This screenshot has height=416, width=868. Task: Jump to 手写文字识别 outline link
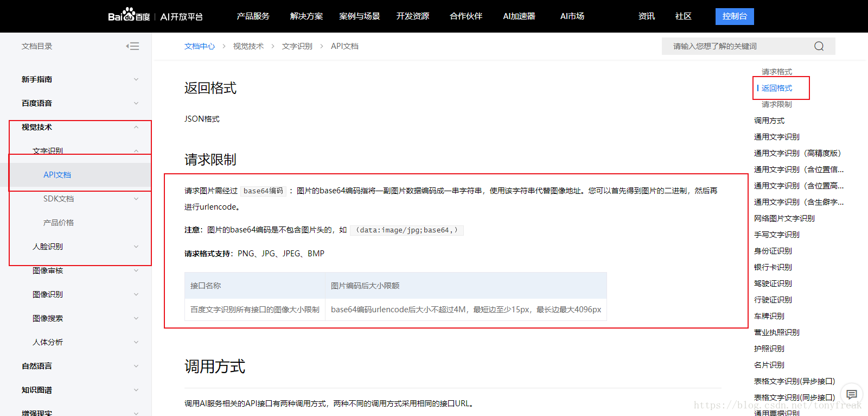pyautogui.click(x=777, y=235)
